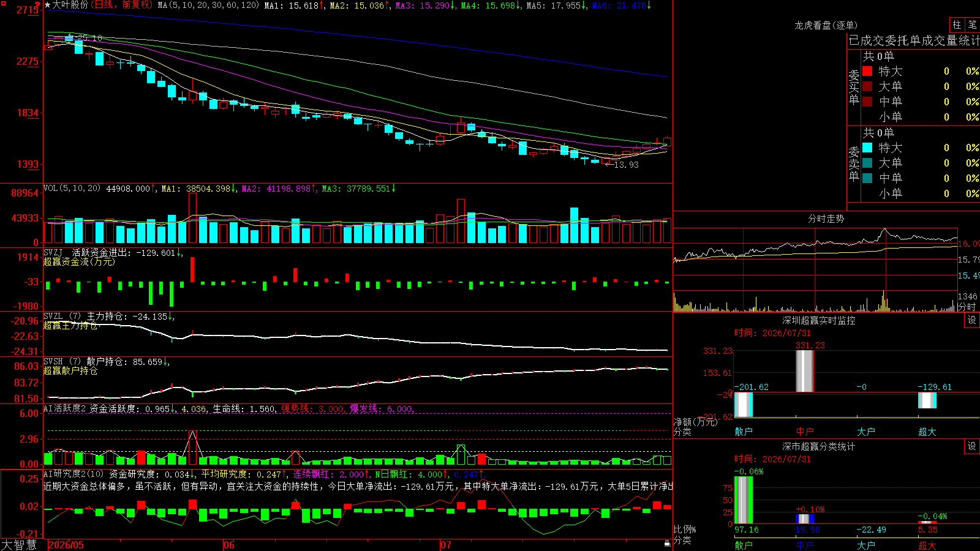Click the 97.16 散户 bar in 分类统计
This screenshot has width=980, height=551.
(x=744, y=500)
